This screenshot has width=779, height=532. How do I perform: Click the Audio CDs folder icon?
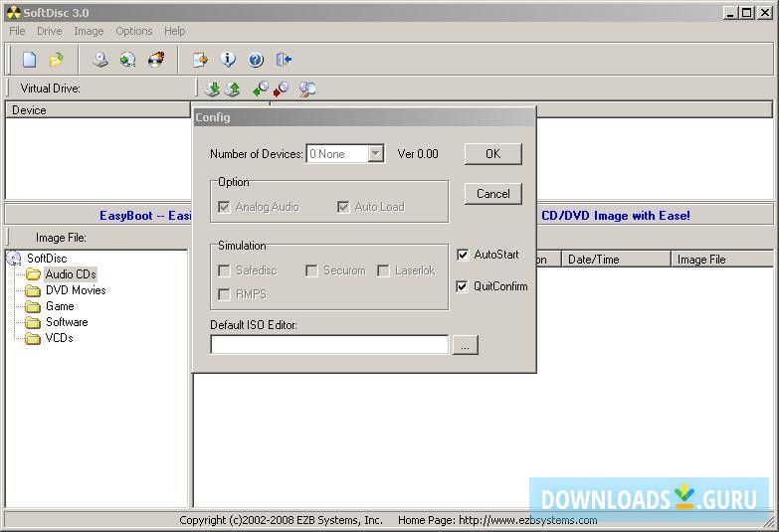tap(33, 274)
